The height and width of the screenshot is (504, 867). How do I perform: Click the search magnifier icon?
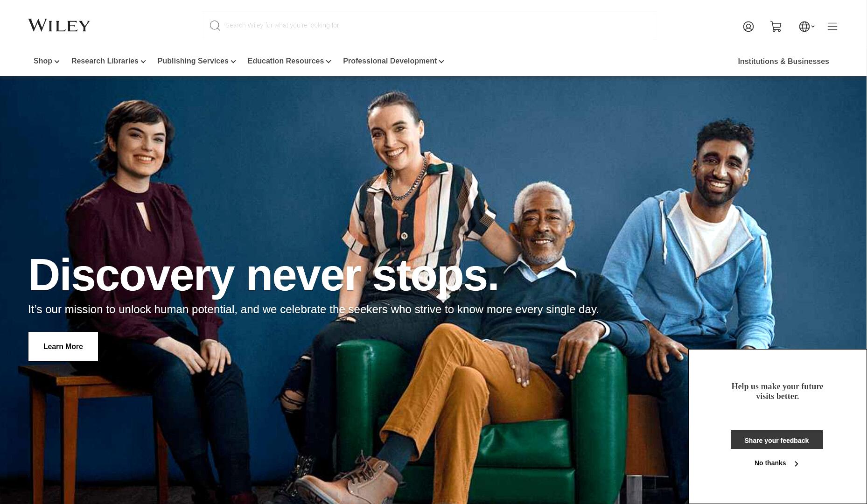click(x=215, y=26)
